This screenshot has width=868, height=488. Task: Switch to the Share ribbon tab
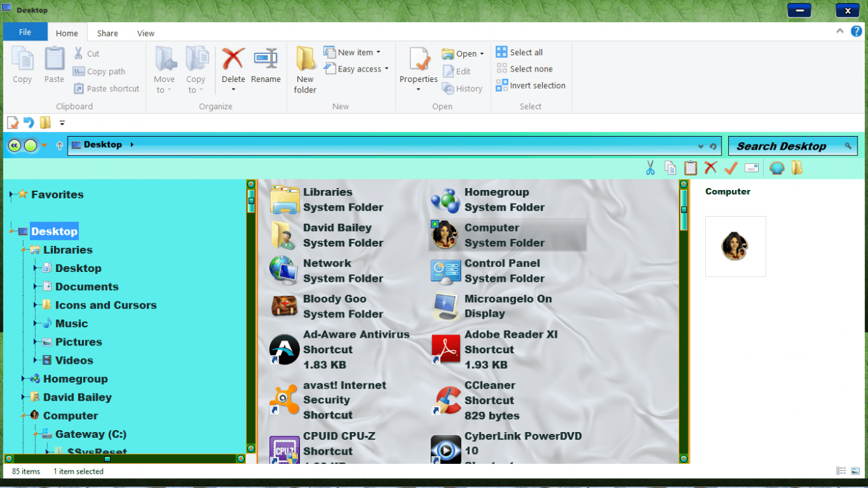click(x=107, y=33)
